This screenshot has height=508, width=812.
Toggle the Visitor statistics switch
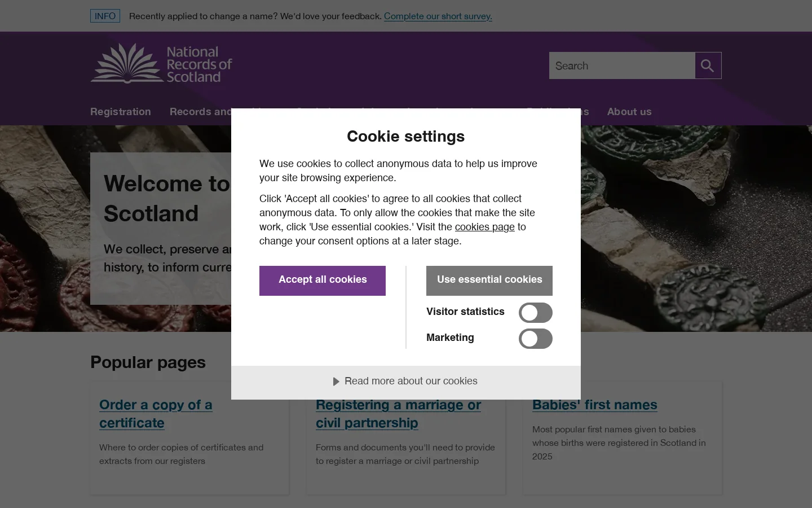click(x=535, y=313)
